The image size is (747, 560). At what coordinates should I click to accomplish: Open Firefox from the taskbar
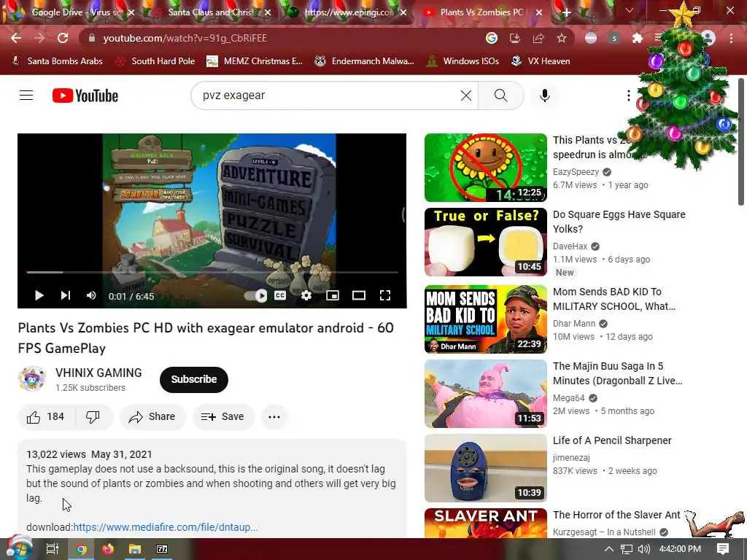tap(108, 549)
